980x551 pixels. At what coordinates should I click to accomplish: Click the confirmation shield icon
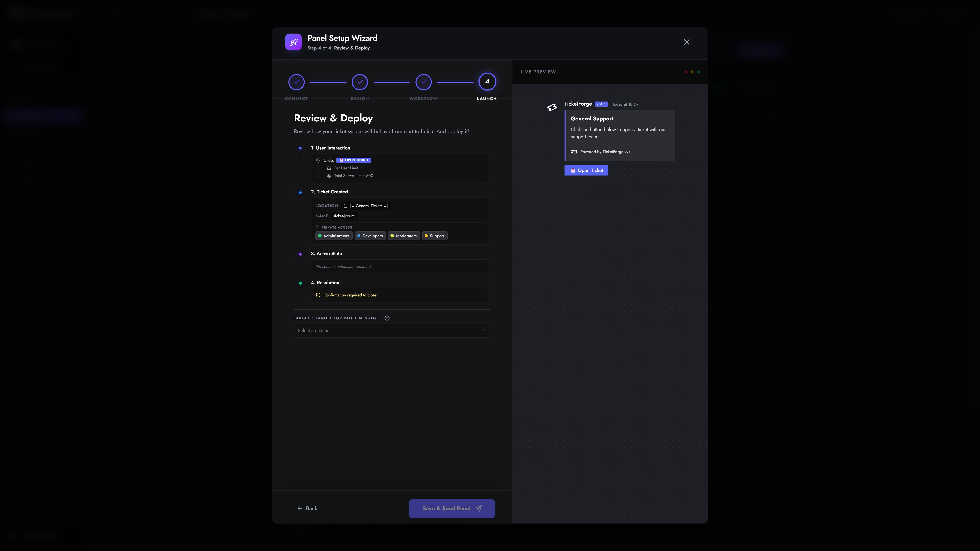pyautogui.click(x=318, y=295)
